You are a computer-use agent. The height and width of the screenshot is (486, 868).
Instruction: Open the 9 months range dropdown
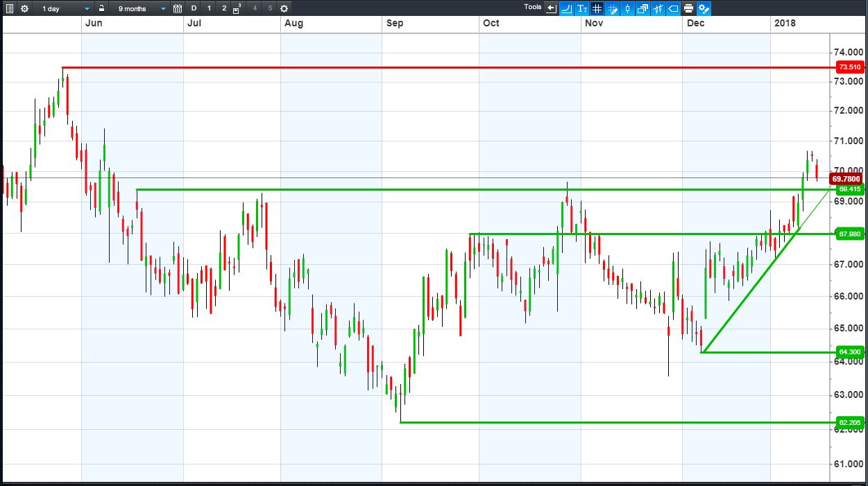(x=142, y=8)
